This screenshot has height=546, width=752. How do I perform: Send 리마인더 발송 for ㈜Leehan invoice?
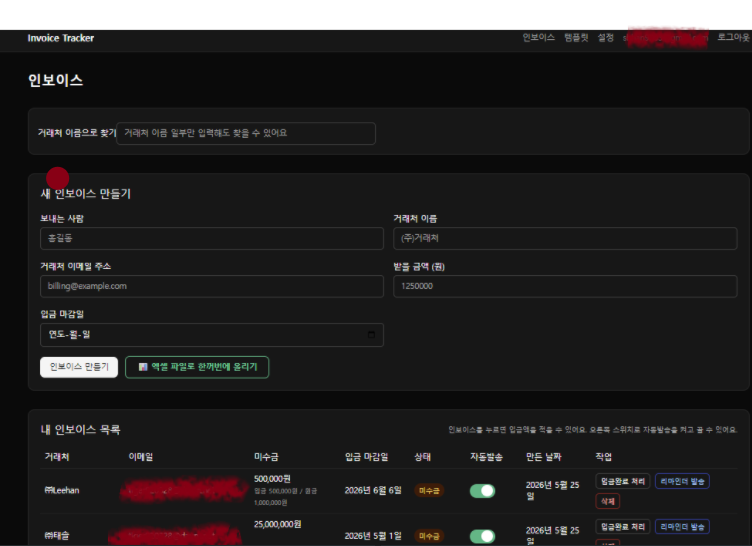point(682,481)
